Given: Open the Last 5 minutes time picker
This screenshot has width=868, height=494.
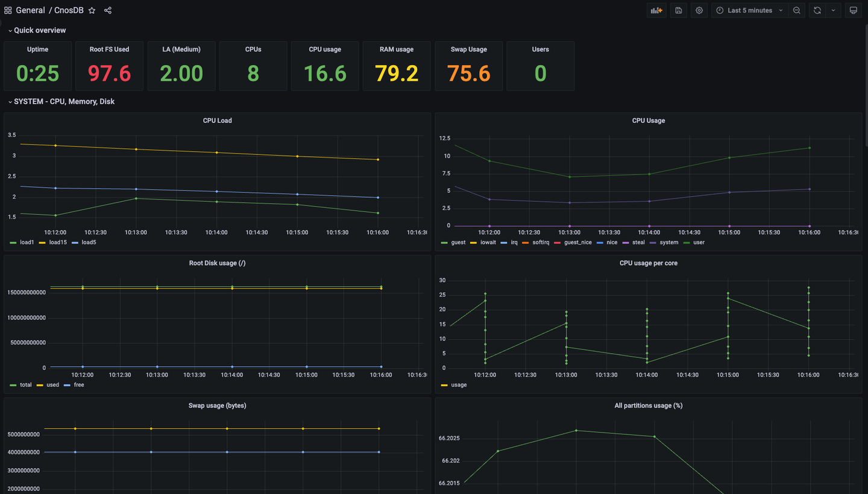Looking at the screenshot, I should 749,10.
